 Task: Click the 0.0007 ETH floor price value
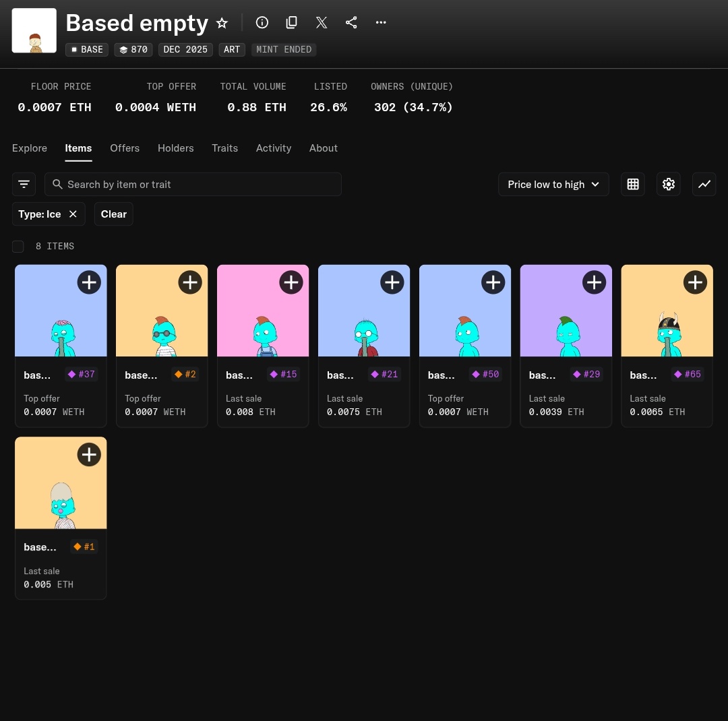tap(55, 107)
